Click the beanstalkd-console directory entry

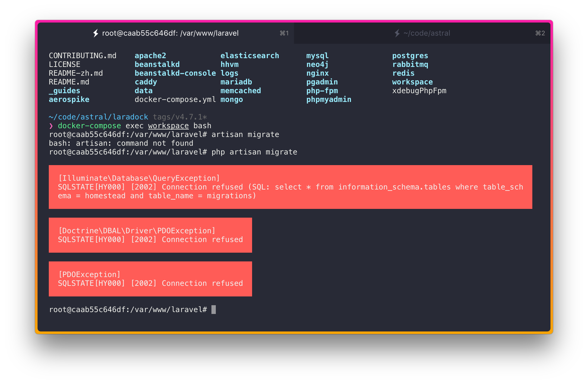(175, 73)
